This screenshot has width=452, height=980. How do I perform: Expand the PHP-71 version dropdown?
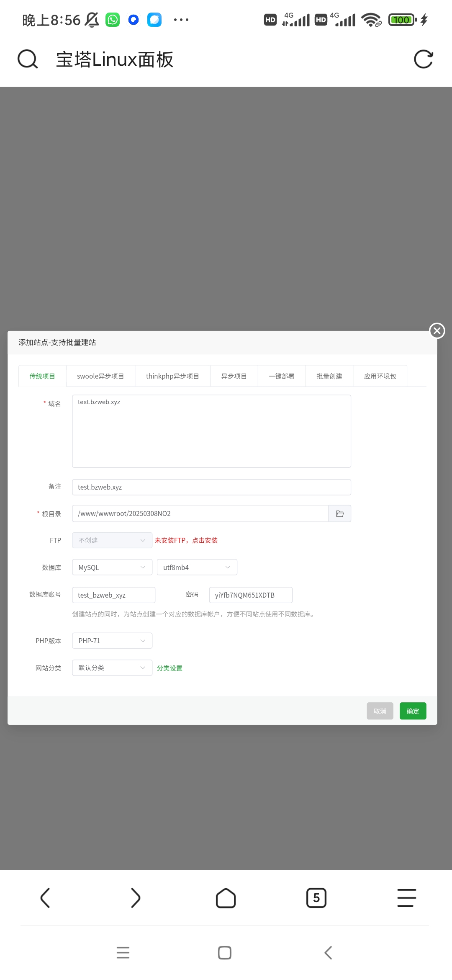112,641
